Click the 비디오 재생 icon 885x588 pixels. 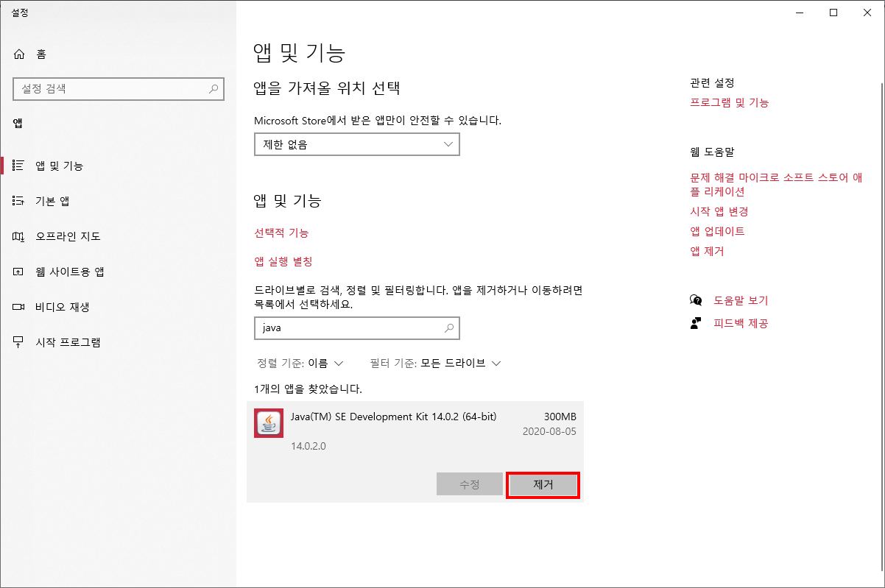pos(19,307)
